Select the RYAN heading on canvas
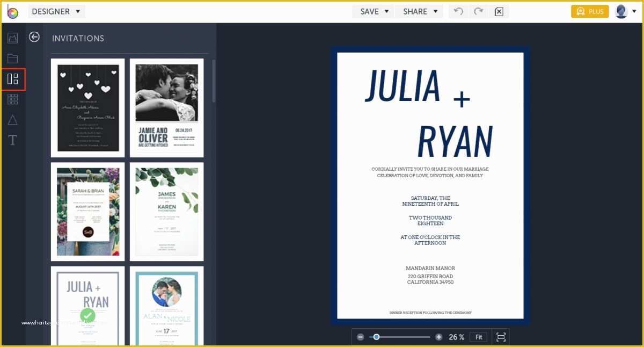This screenshot has width=644, height=347. point(455,142)
